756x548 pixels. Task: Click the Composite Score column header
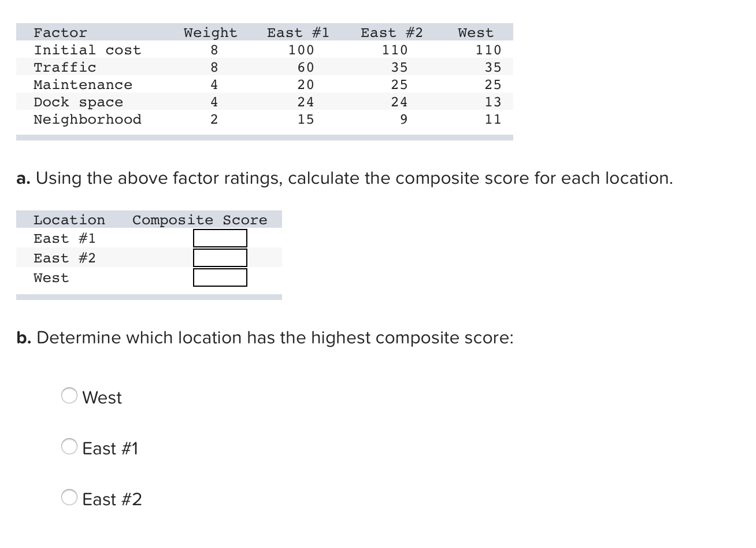pos(201,220)
